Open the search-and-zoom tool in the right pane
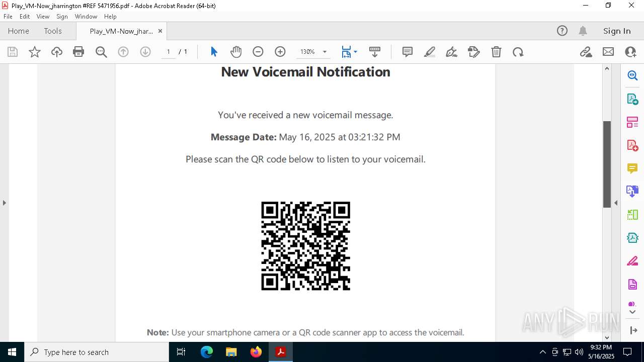 632,76
